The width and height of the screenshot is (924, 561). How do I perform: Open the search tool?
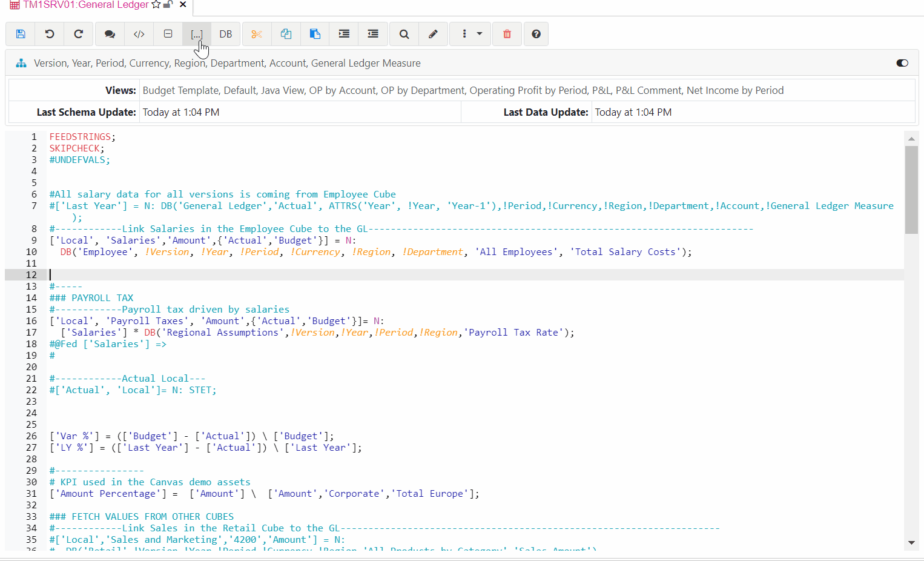(x=403, y=34)
